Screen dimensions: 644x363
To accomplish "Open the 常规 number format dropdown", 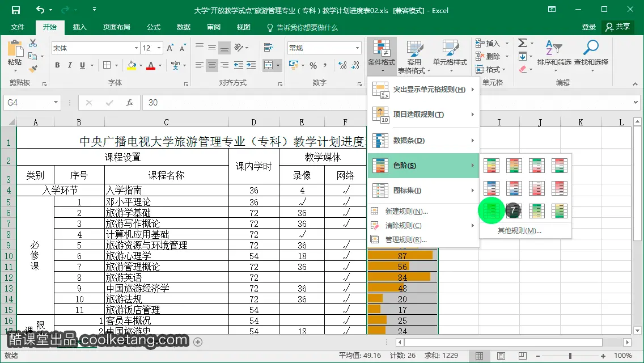I will tap(357, 48).
